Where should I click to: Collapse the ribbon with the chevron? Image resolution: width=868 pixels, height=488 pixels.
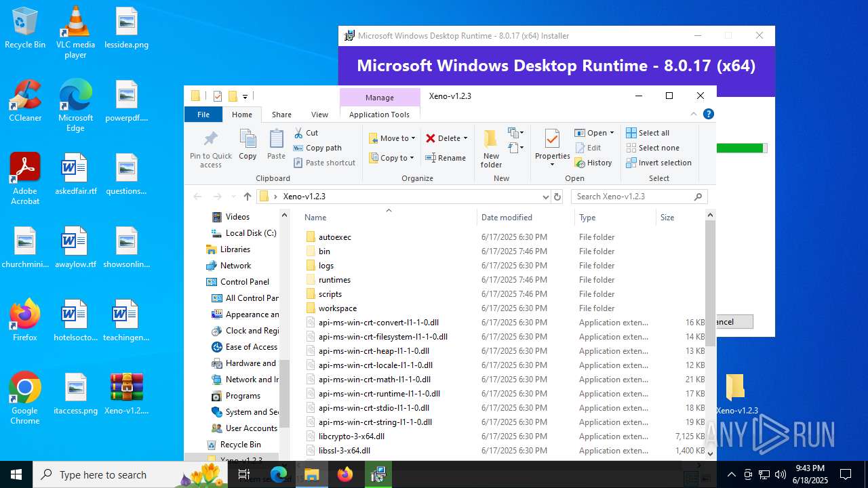click(694, 114)
